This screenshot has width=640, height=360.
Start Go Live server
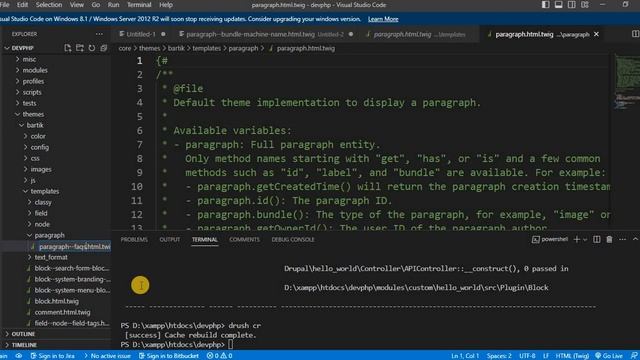pos(609,356)
